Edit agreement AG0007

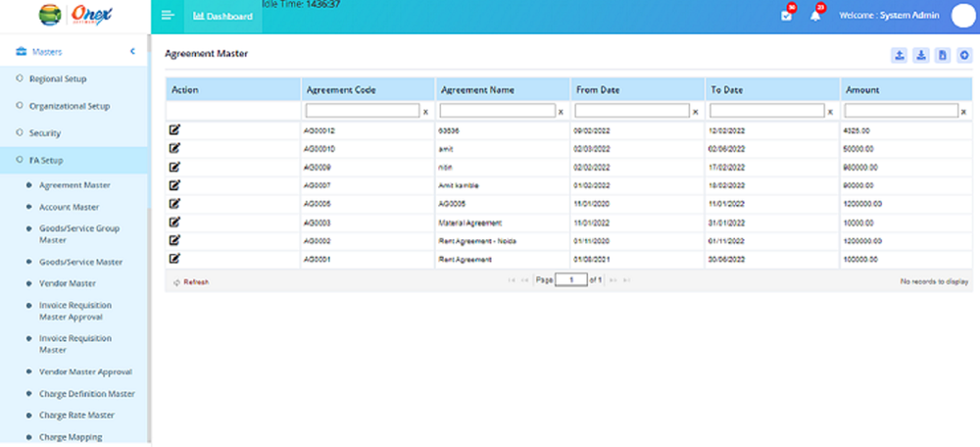175,185
